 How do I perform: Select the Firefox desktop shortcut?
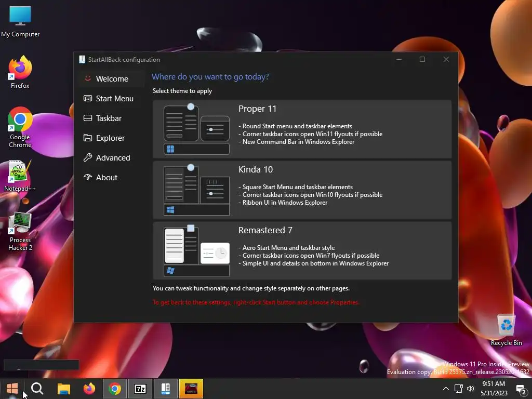[x=20, y=72]
